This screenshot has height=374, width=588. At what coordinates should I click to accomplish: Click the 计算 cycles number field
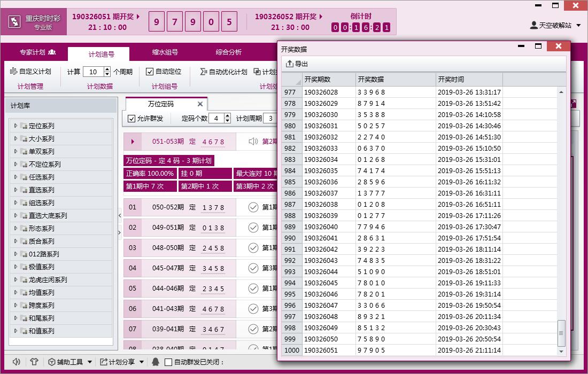tap(94, 72)
